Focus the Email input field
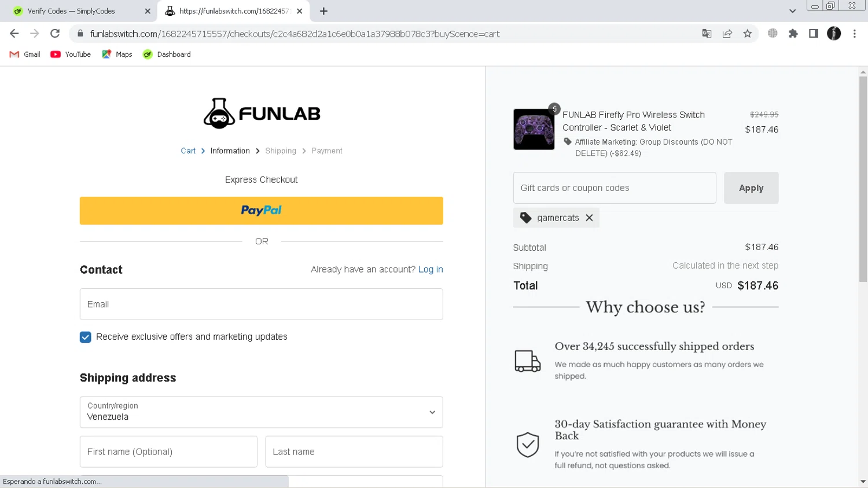The image size is (868, 488). pos(262,304)
